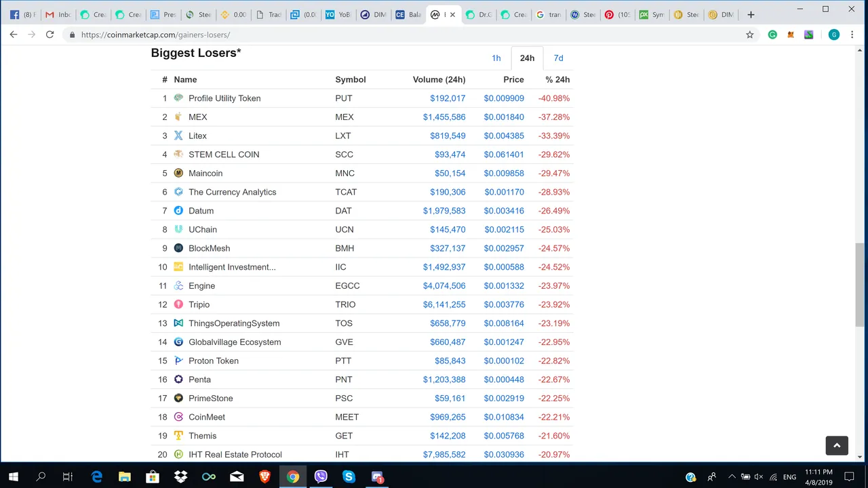Switch to the 1h losers tab
868x488 pixels.
tap(496, 58)
